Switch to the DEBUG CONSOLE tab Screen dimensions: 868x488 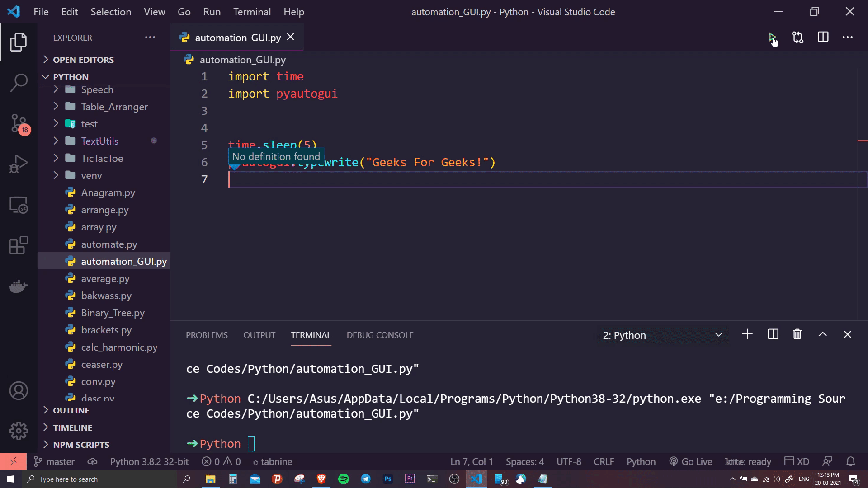pos(380,335)
